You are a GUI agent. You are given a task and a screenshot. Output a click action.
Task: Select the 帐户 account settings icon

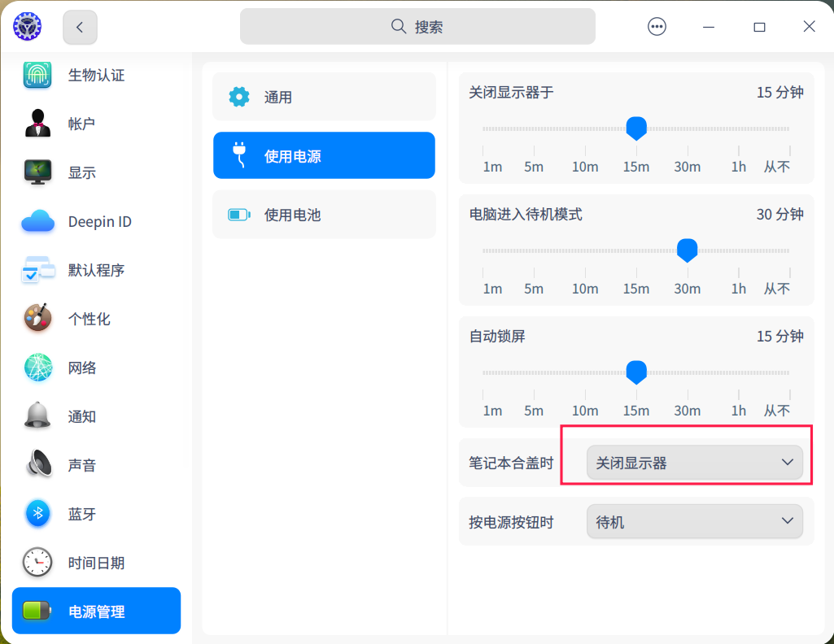(37, 124)
